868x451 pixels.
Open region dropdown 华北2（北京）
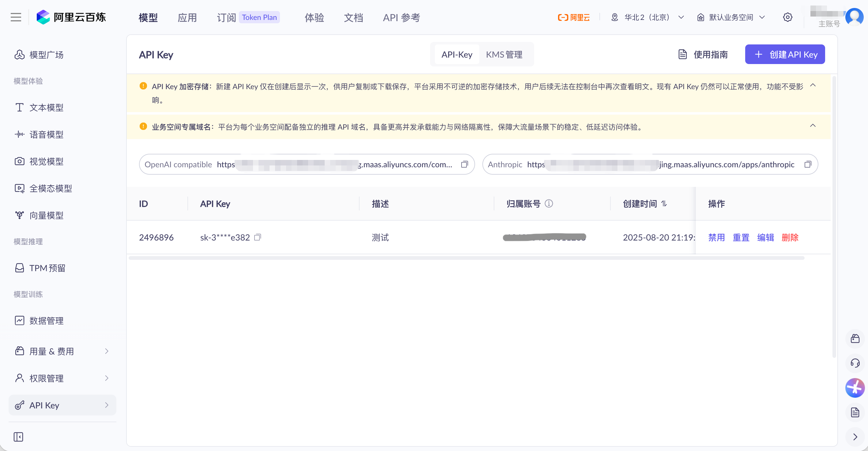(x=647, y=17)
